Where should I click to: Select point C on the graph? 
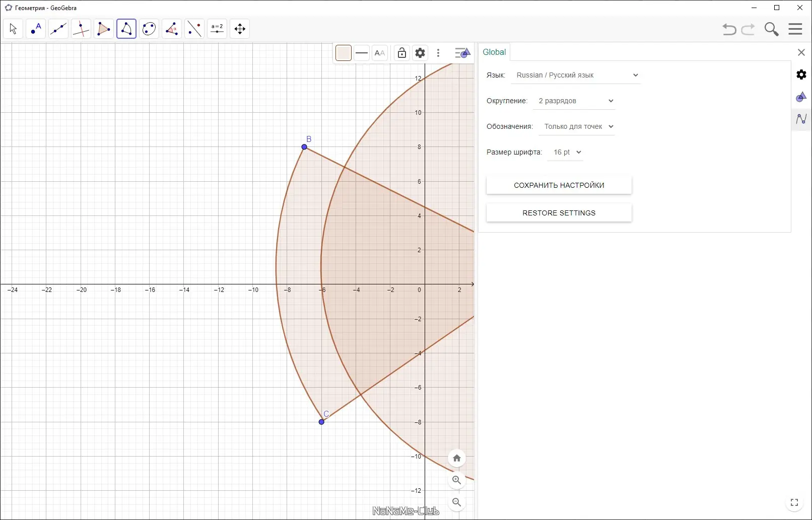tap(322, 422)
